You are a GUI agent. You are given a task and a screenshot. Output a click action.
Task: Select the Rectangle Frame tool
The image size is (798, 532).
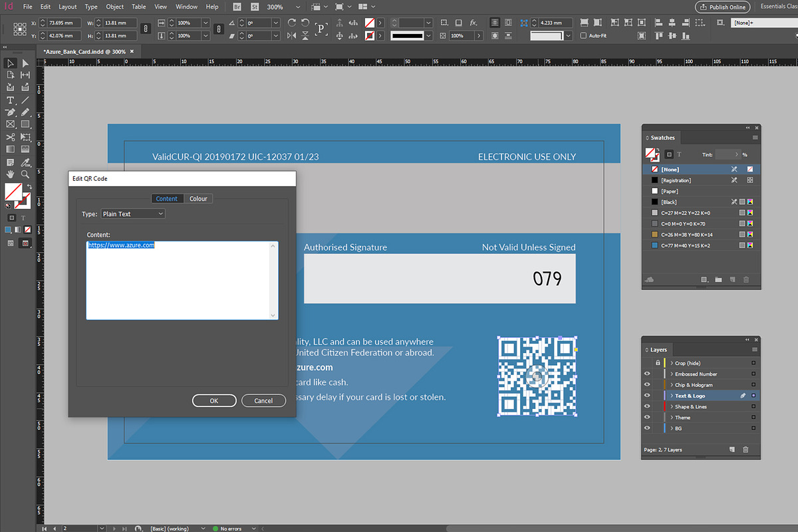point(10,124)
